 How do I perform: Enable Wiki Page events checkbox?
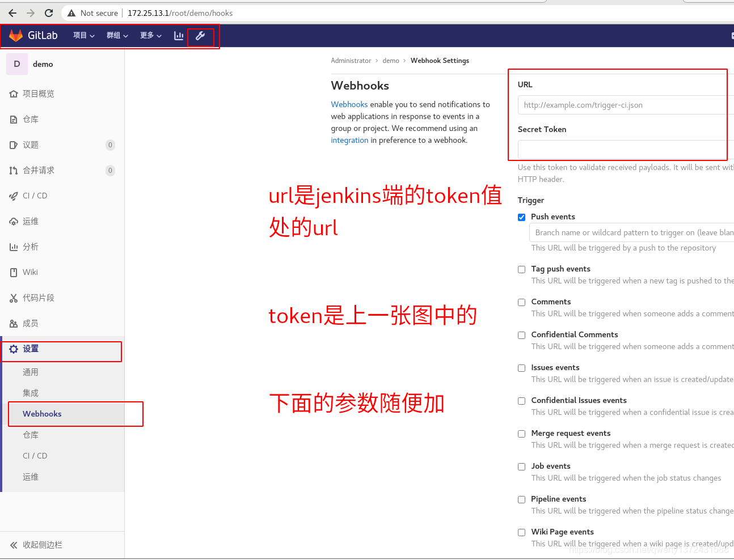tap(521, 532)
